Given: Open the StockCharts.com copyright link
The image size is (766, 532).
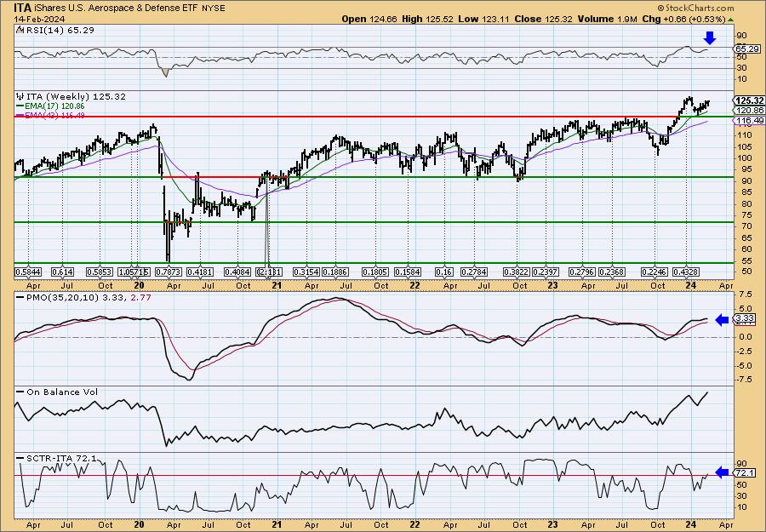Looking at the screenshot, I should tap(695, 8).
